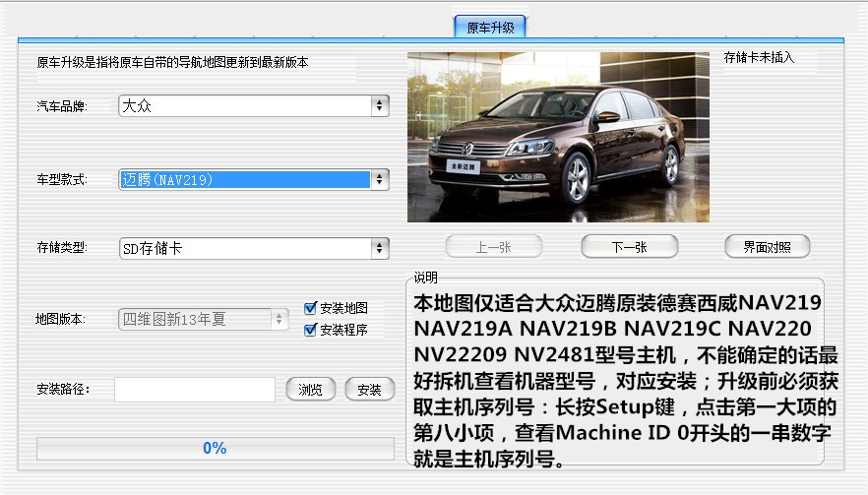868x495 pixels.
Task: Open the 车型款式 dropdown showing 迈腾(NAV219)
Action: 254,179
